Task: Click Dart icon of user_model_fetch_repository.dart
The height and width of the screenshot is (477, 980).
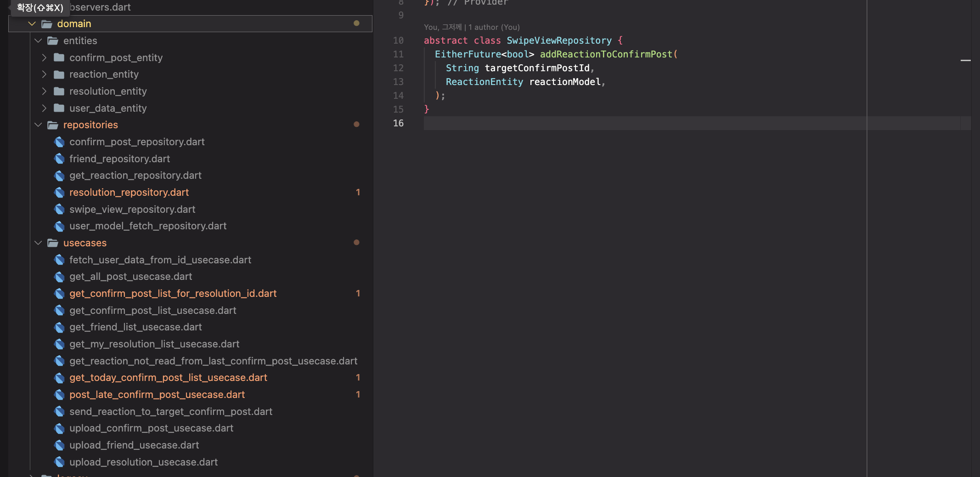Action: click(59, 226)
